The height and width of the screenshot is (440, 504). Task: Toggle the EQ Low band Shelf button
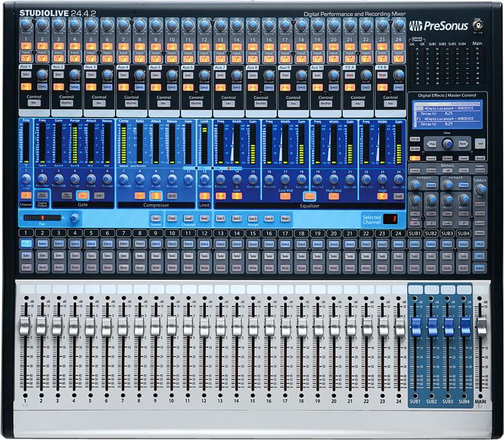(221, 196)
